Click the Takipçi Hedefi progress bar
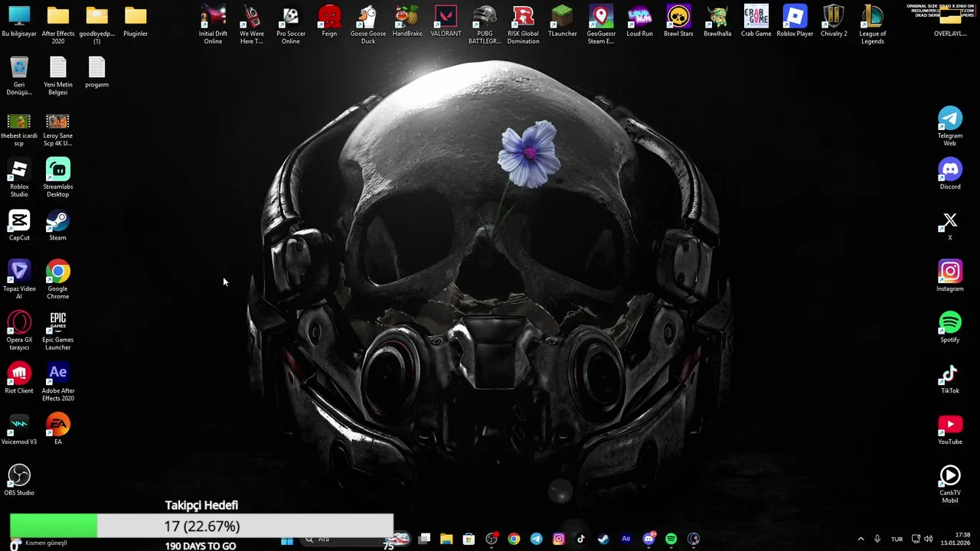This screenshot has width=980, height=551. tap(201, 526)
